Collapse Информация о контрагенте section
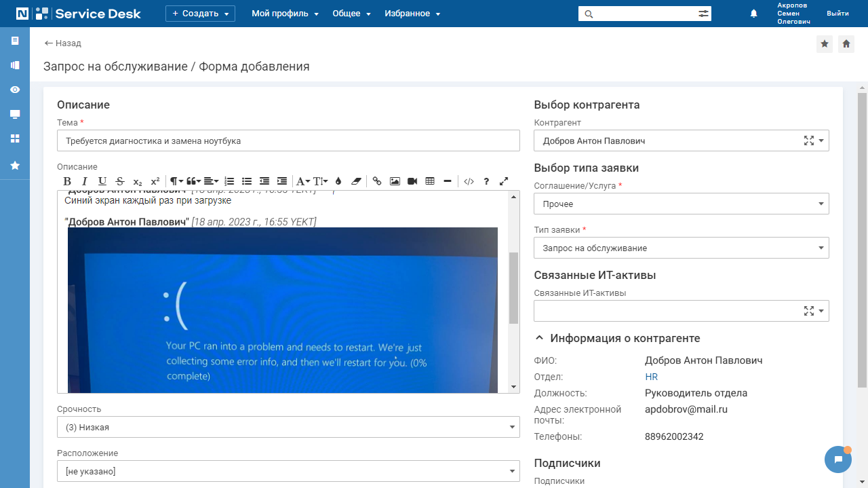 [x=540, y=338]
